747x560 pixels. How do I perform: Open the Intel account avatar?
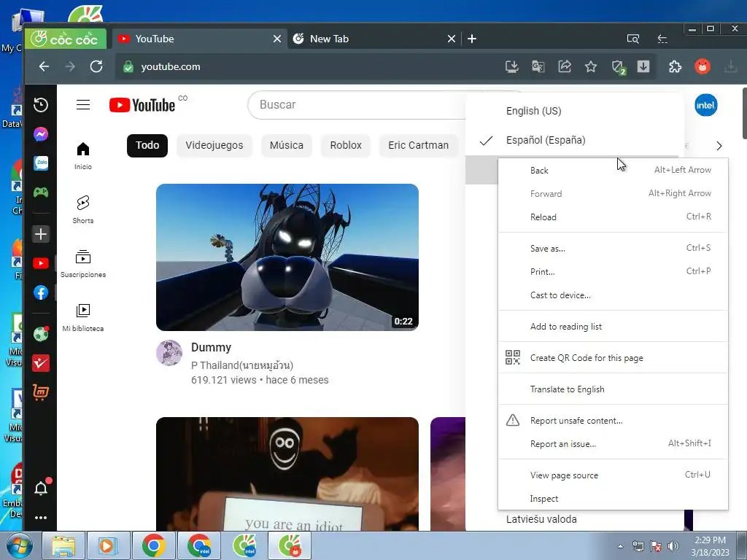[705, 105]
